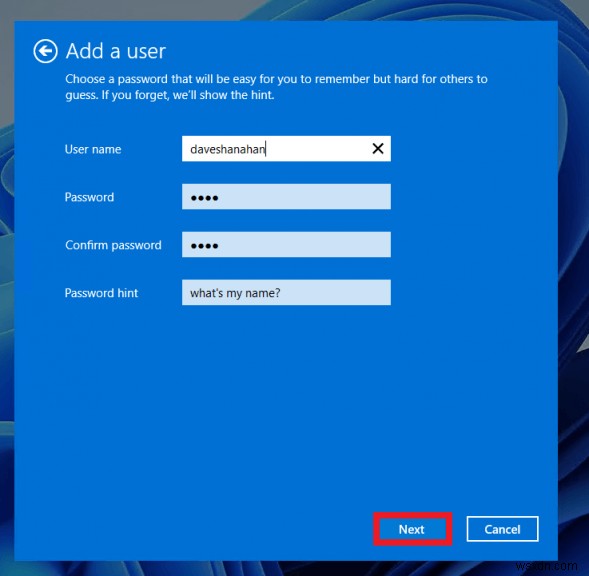589x576 pixels.
Task: Proceed with the Next button
Action: [x=412, y=529]
